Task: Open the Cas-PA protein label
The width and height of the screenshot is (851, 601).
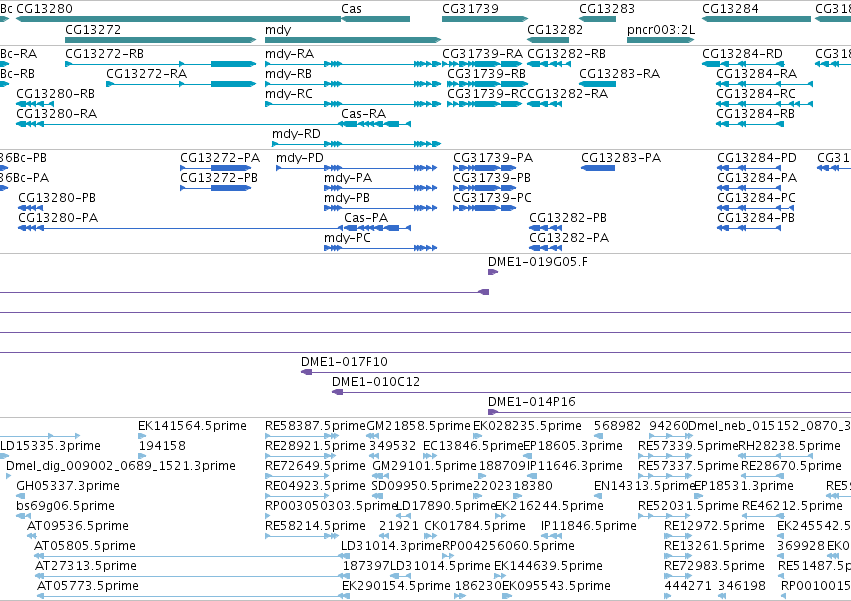Action: (366, 218)
